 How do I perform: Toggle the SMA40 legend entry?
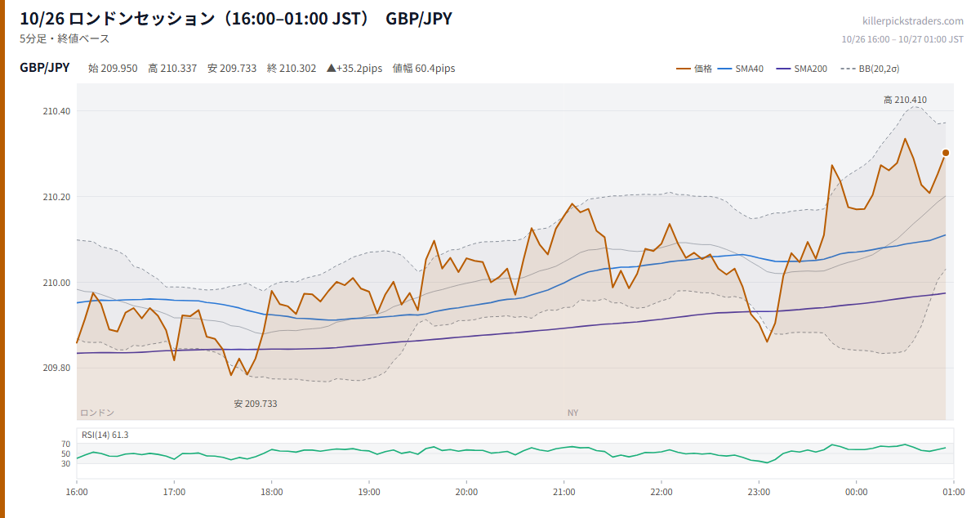click(741, 69)
